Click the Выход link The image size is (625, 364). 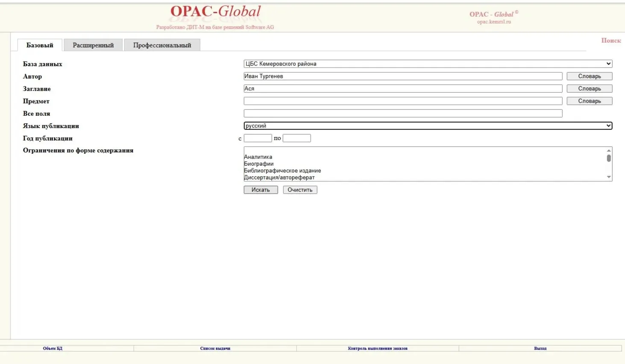[540, 349]
